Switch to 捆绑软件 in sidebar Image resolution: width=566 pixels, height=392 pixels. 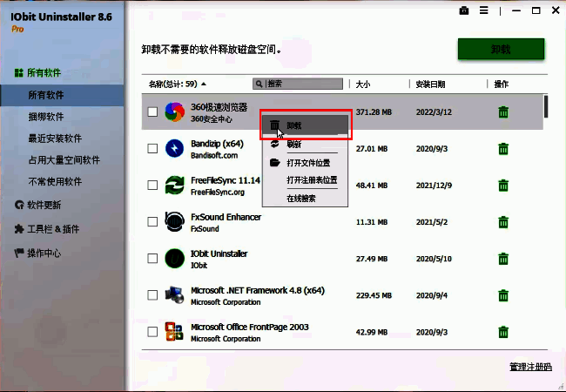click(46, 117)
